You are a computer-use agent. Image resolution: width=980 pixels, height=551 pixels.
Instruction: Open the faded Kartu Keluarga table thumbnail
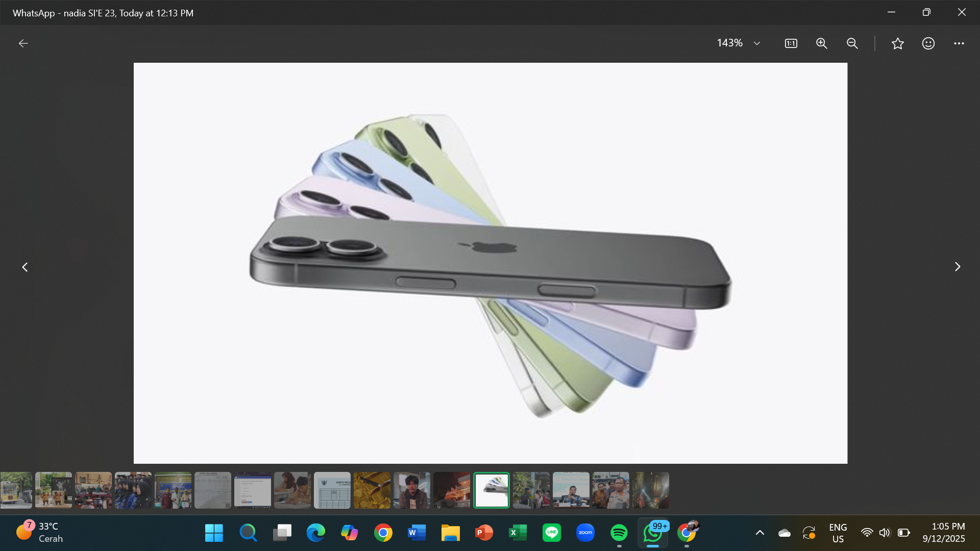click(x=213, y=490)
